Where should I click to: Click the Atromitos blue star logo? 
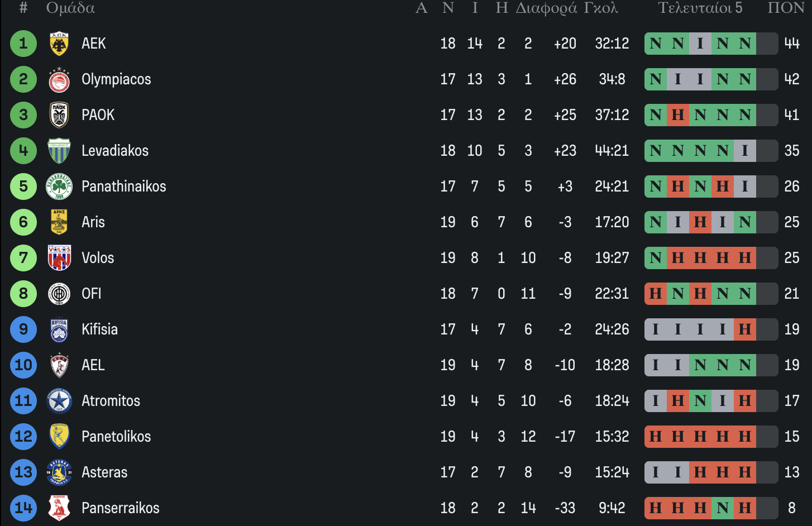pos(59,401)
